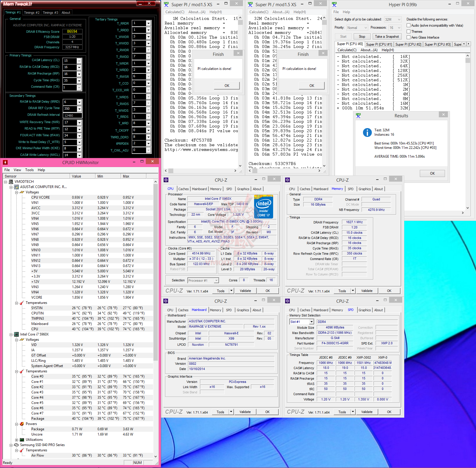Click the Intel Core i7 logo in CPU-Z
The height and width of the screenshot is (468, 476).
click(263, 207)
